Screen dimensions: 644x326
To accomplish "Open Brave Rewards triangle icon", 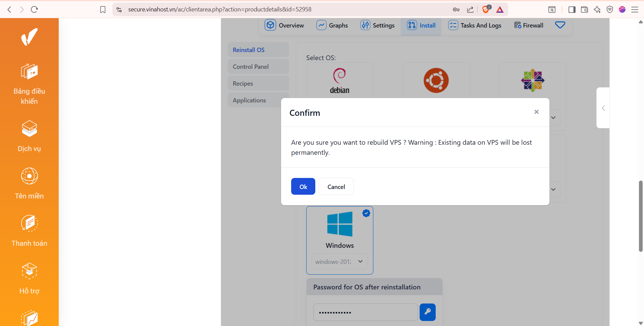I will 500,9.
